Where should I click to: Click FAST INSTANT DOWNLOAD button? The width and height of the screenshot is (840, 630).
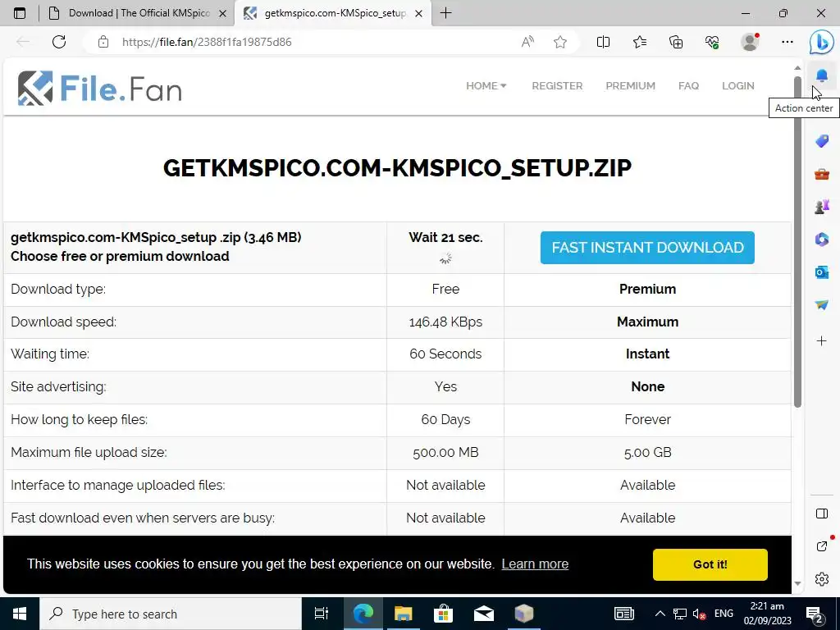647,248
